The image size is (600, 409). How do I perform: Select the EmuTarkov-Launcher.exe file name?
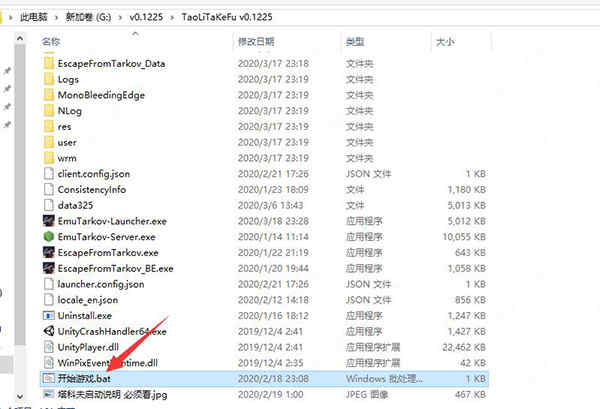tap(112, 221)
